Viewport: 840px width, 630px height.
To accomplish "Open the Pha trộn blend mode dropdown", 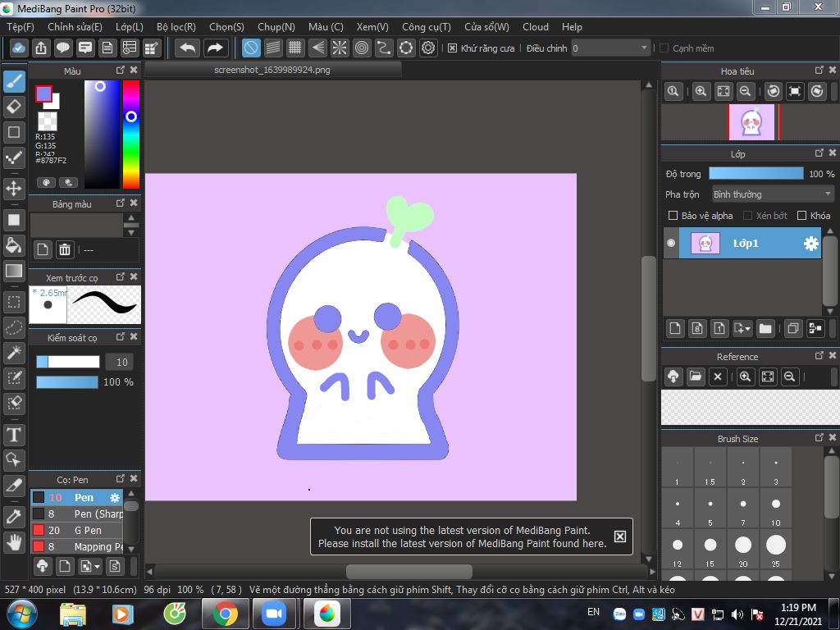I will pyautogui.click(x=773, y=194).
